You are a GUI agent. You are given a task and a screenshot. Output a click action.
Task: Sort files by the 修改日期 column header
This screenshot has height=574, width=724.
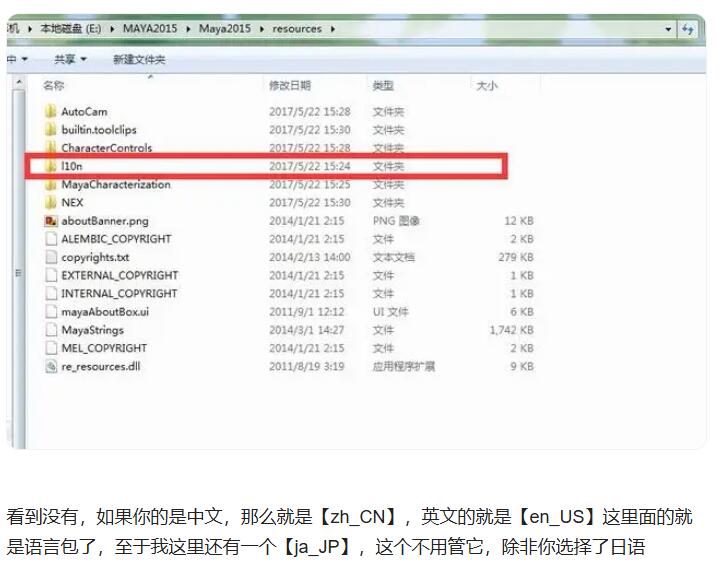click(290, 86)
